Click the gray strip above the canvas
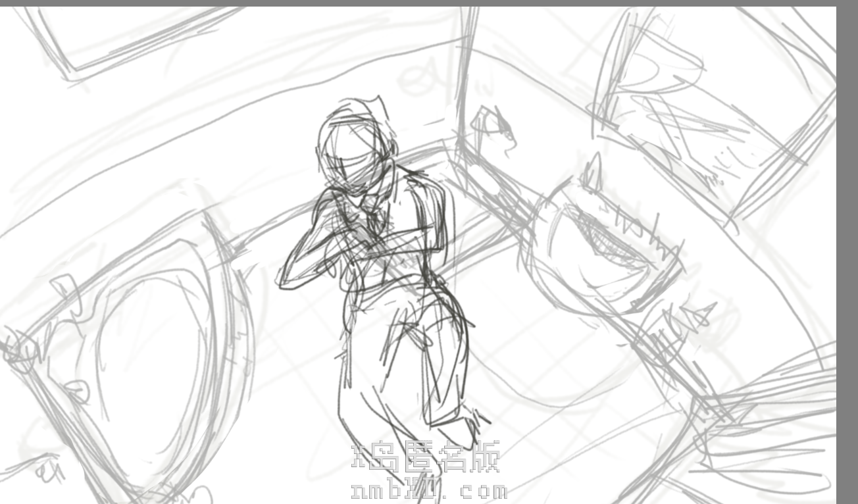The height and width of the screenshot is (504, 858). point(428,3)
